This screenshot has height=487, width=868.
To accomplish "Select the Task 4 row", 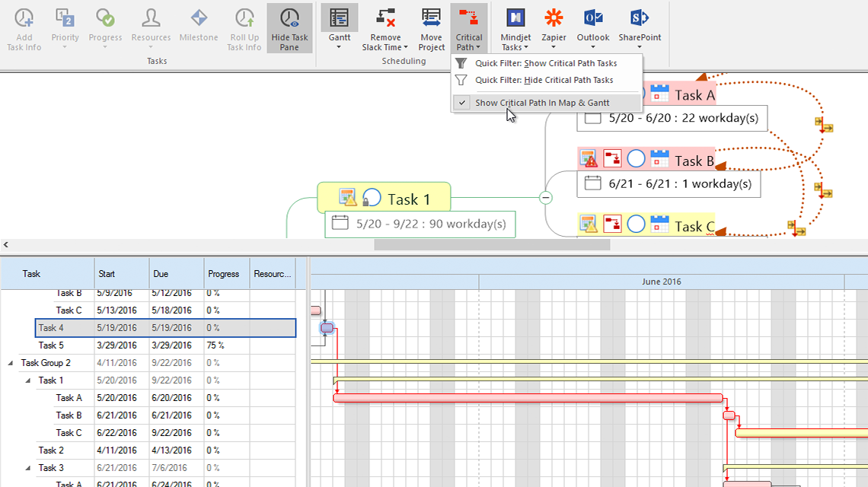I will [165, 328].
